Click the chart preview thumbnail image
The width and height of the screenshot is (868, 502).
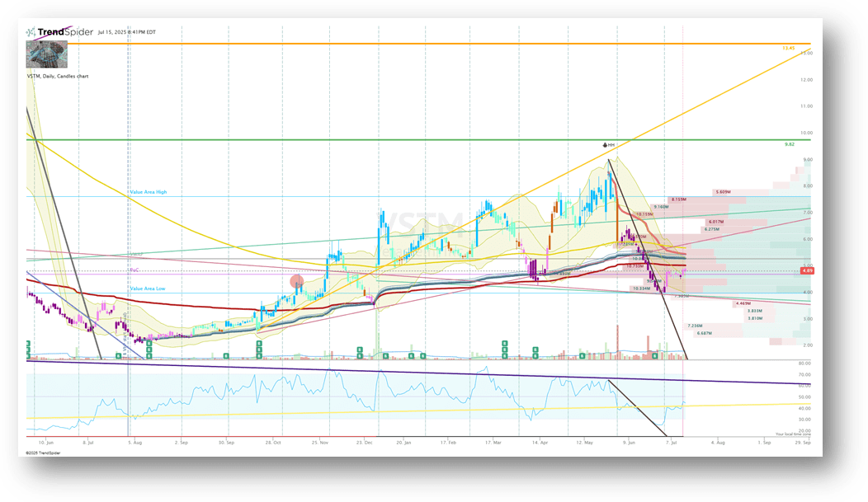tap(45, 54)
